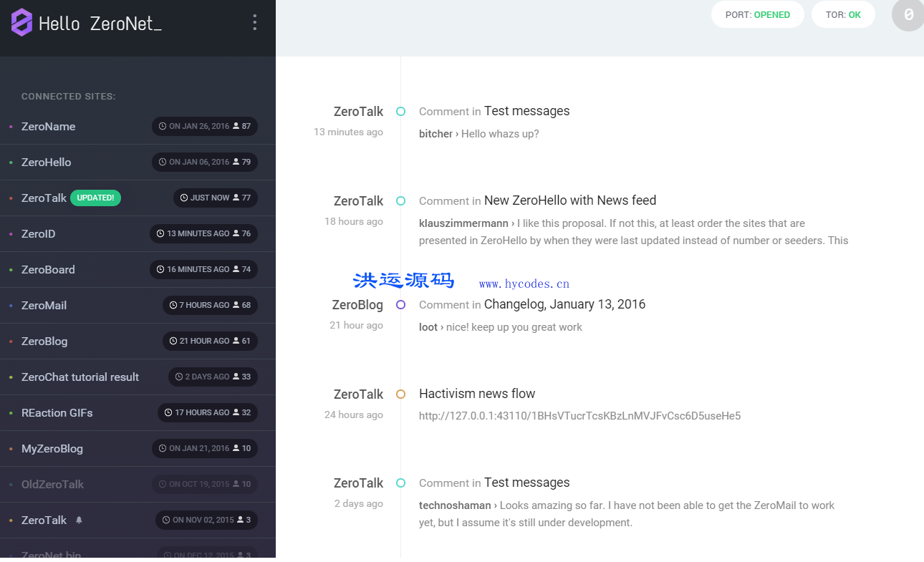This screenshot has width=924, height=562.
Task: Click ZeroMail's 7 hours ago badge
Action: pos(210,306)
